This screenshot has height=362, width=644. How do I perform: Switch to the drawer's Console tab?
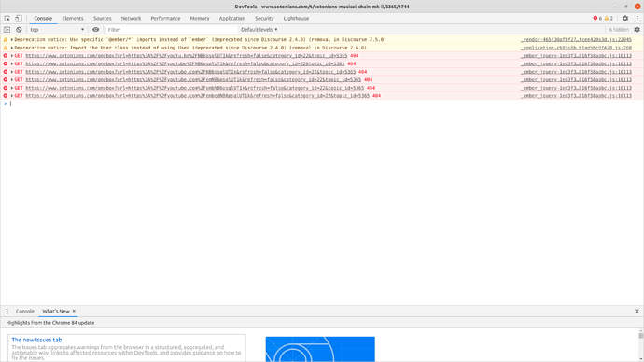click(25, 311)
